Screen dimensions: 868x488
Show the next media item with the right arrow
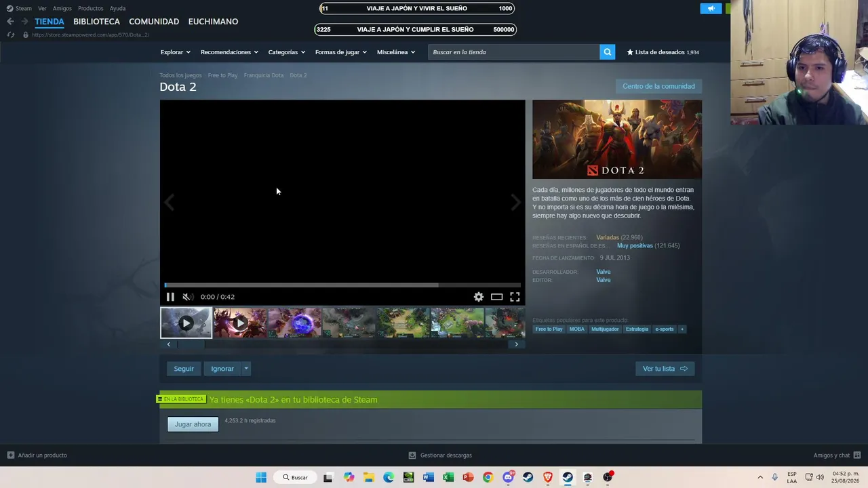pos(515,202)
